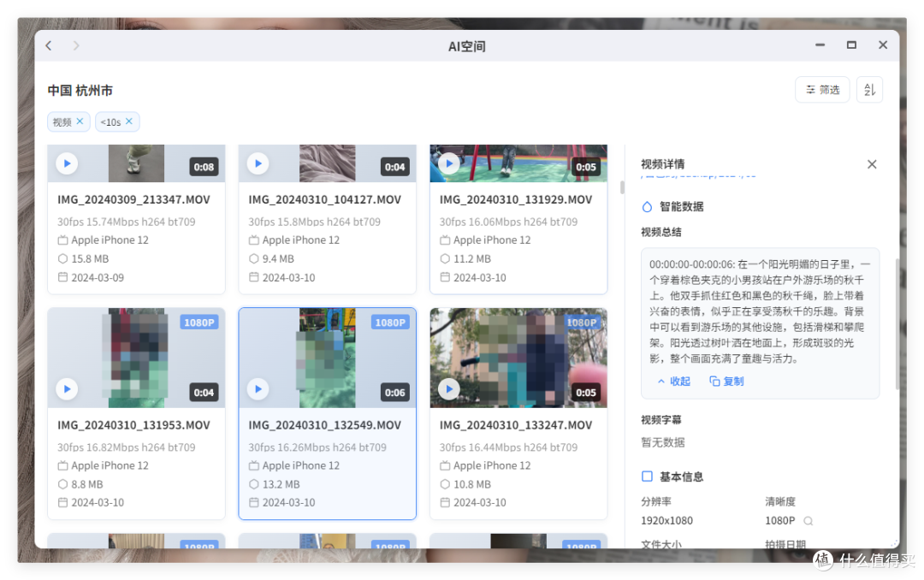Select thumbnail of IMG_20240310_133247.MOV

tap(518, 358)
